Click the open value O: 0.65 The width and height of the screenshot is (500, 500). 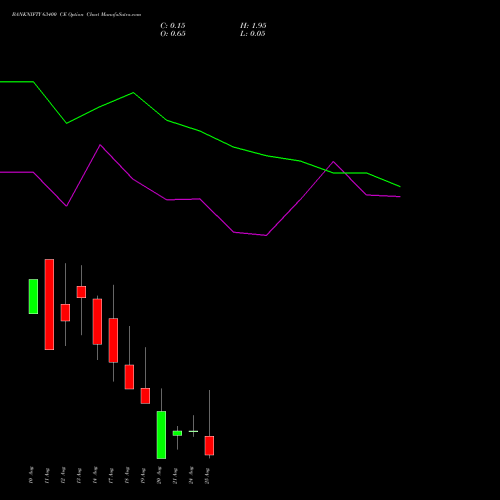(173, 34)
